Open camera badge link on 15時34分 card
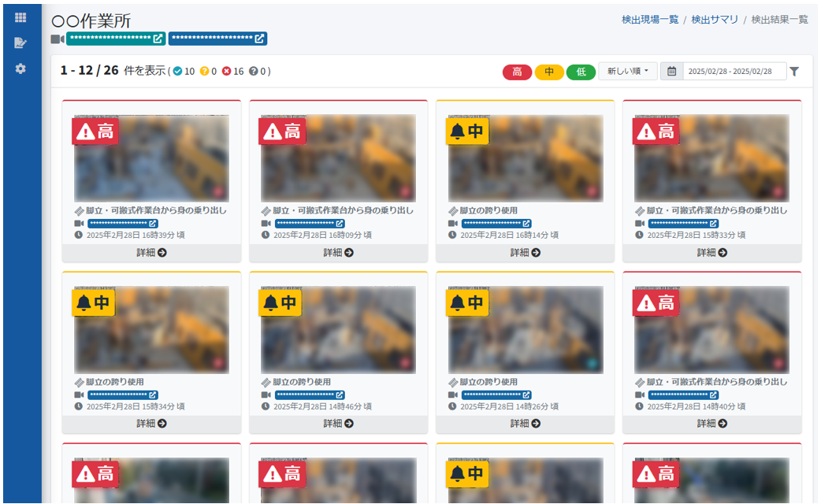 [123, 395]
